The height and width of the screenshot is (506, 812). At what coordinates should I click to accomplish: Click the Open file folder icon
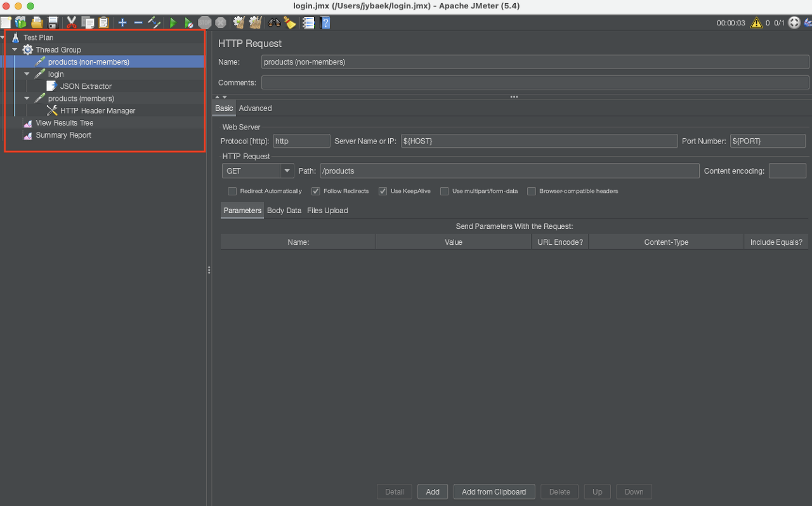point(37,23)
